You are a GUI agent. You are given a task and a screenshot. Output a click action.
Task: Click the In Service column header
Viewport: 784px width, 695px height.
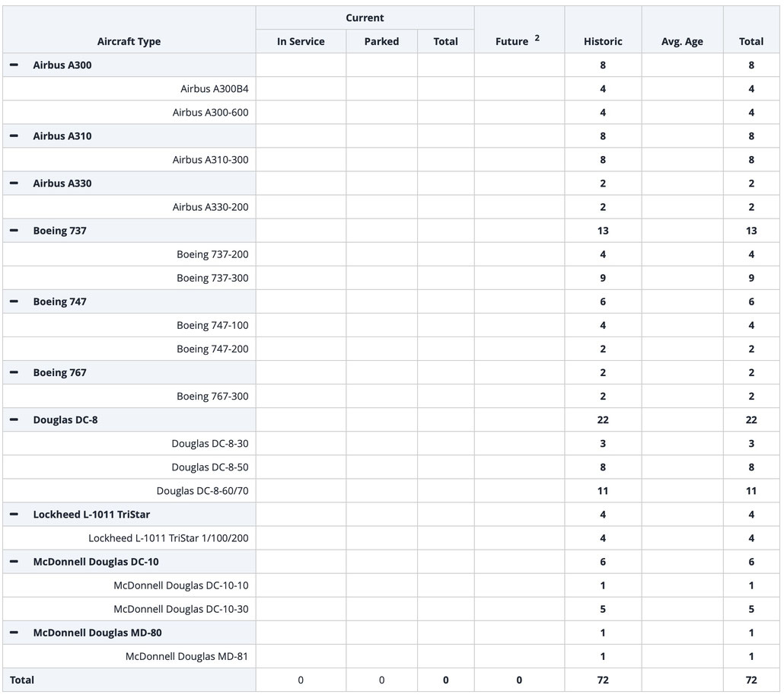tap(301, 42)
